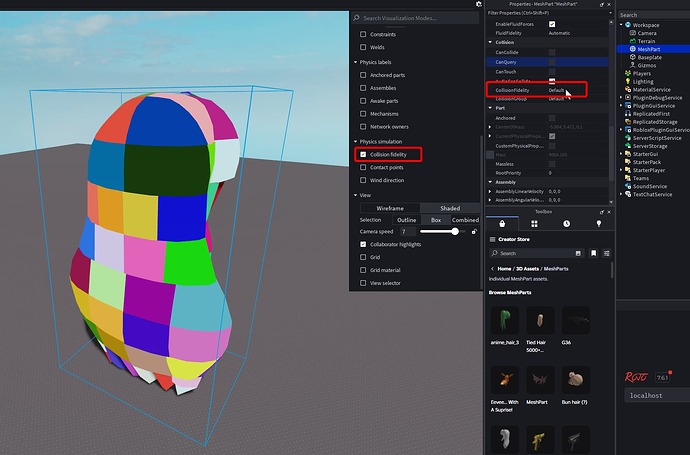
Task: Go back with Toolbox breadcrumb arrow
Action: [x=492, y=268]
